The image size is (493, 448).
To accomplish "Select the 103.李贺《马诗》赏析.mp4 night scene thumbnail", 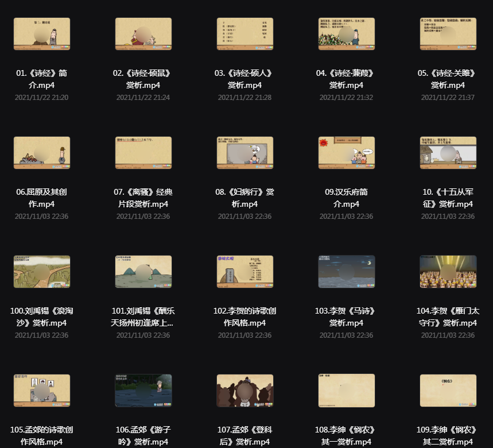I will click(347, 272).
